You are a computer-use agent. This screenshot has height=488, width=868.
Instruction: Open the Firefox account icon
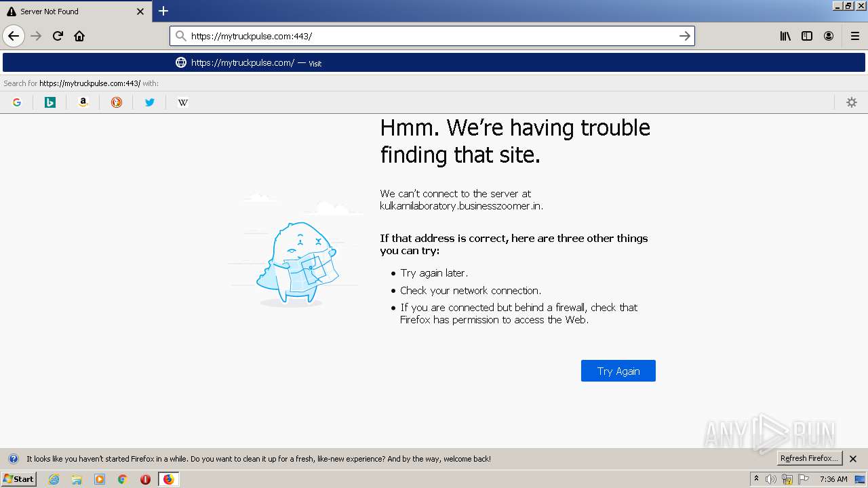(829, 36)
